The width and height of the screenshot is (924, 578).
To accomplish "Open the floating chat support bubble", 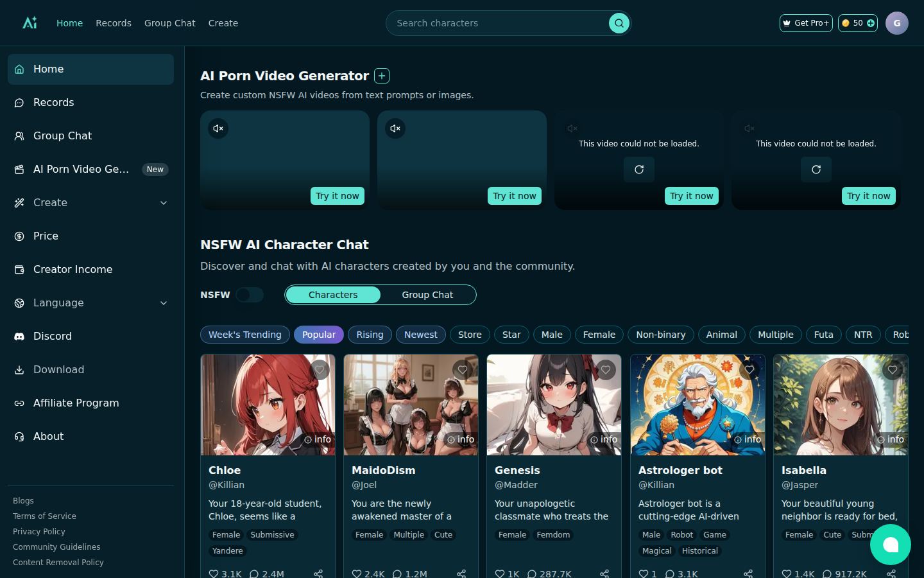I will (891, 545).
